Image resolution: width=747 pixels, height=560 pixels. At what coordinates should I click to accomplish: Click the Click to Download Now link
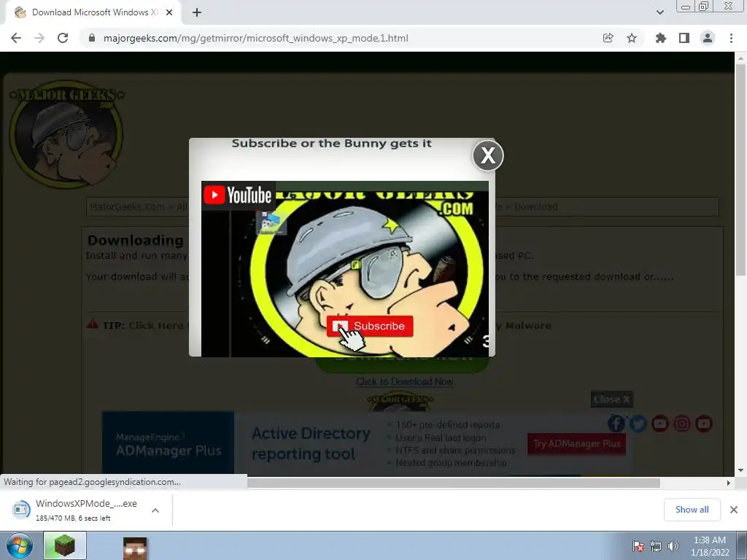tap(404, 381)
